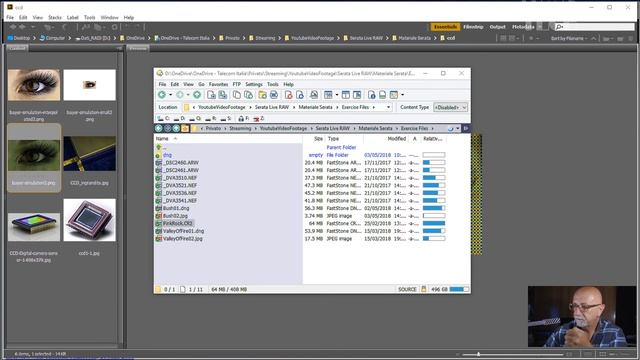The image size is (640, 360).
Task: Select the brown eye close-up thumbnail in Bridge
Action: 34,85
